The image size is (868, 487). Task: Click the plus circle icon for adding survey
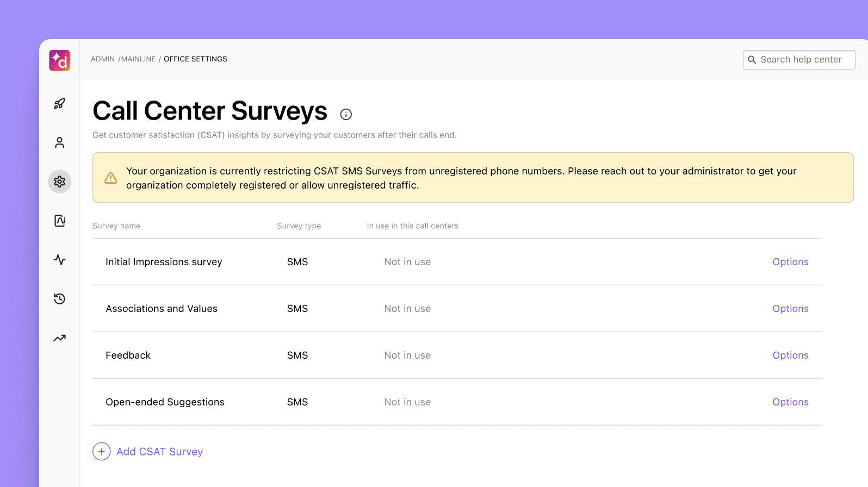point(102,452)
